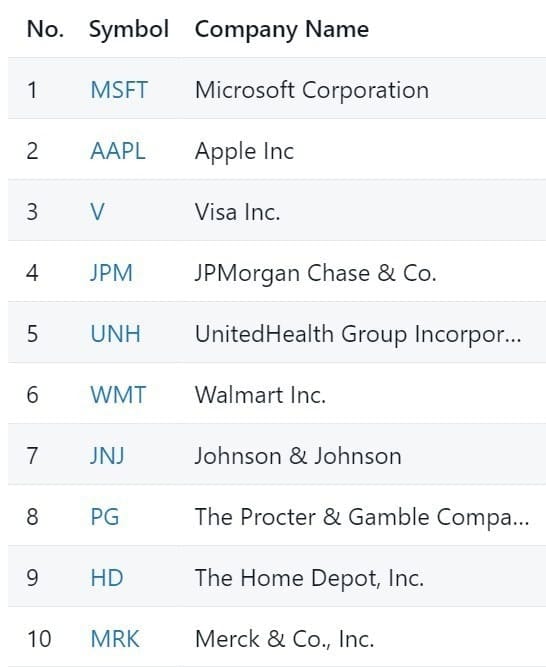546x667 pixels.
Task: Select the HD ticker link
Action: pos(107,578)
